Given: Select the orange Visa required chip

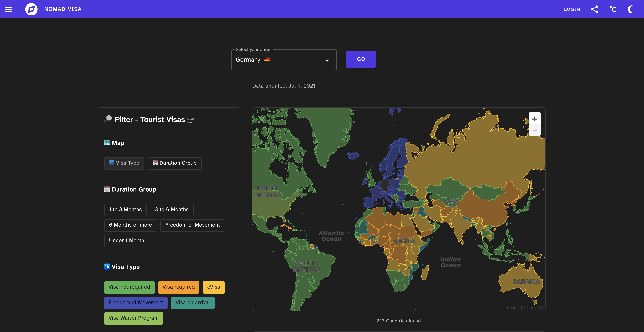Looking at the screenshot, I should click(179, 287).
